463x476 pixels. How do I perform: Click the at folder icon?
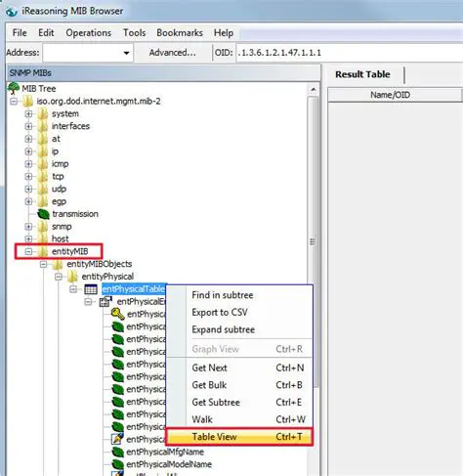pyautogui.click(x=42, y=139)
